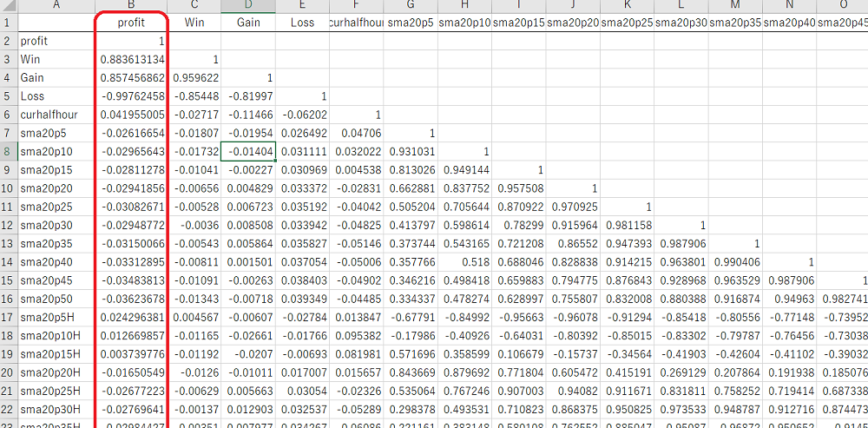Click the 'sma20p20' header in column J
The image size is (868, 428).
pos(574,23)
